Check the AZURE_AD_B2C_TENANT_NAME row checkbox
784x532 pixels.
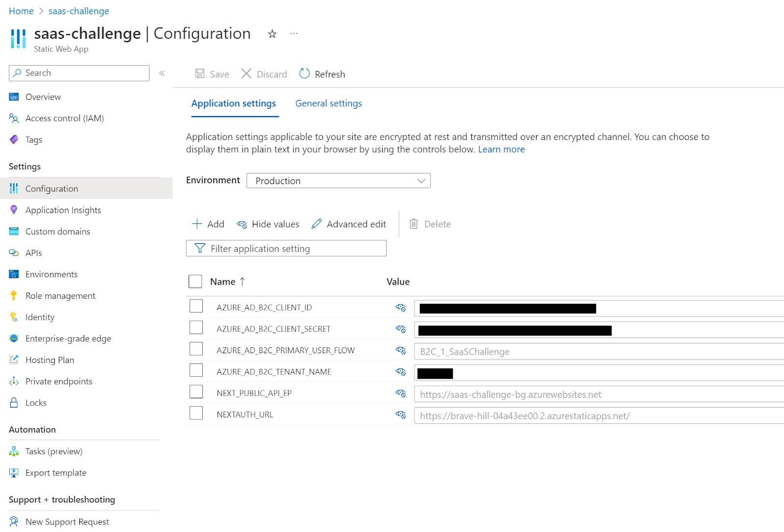(196, 370)
